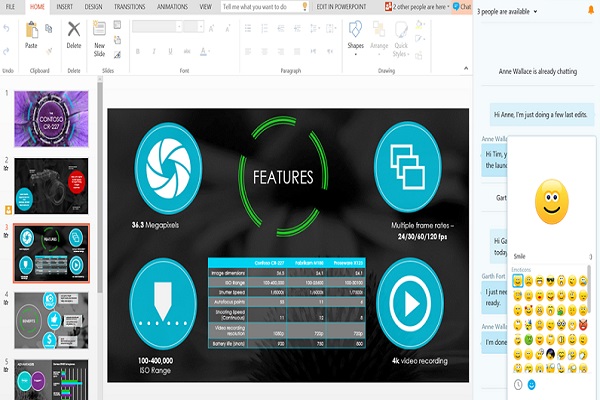Viewport: 600px width, 400px height.
Task: Click the Shape Fill paint bucket icon
Action: pyautogui.click(x=419, y=25)
